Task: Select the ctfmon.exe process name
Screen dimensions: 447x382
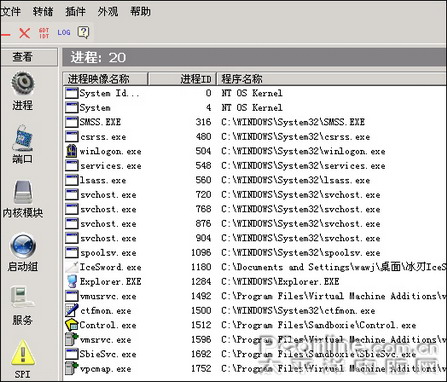Action: coord(105,311)
